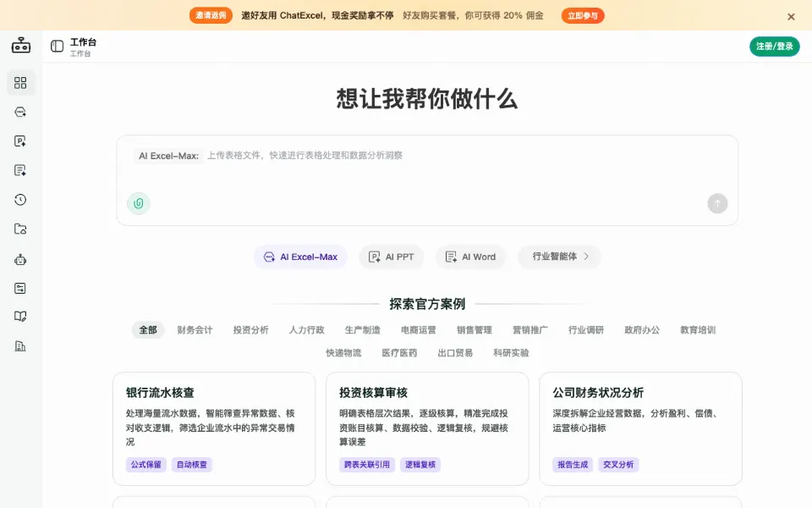Open the AI Word document icon in sidebar

tap(20, 170)
